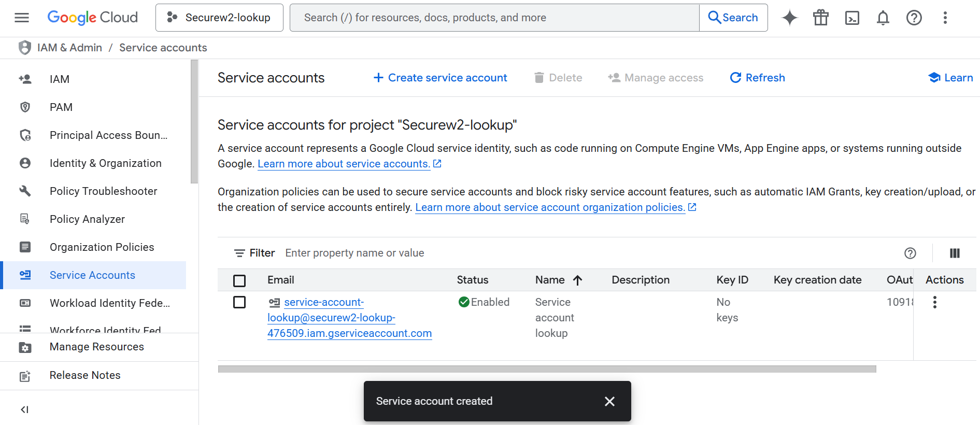The image size is (980, 425).
Task: Open Organization Policies sidebar item
Action: (102, 247)
